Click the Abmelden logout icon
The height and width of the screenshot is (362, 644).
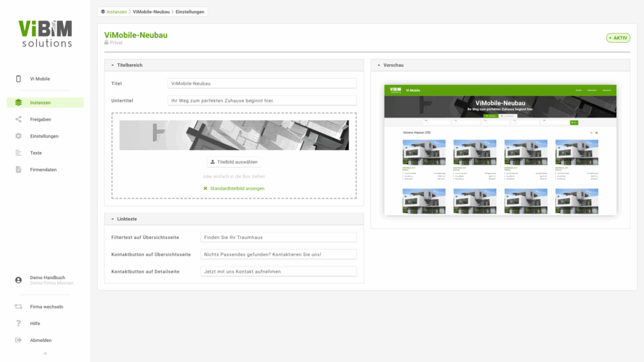click(x=18, y=340)
